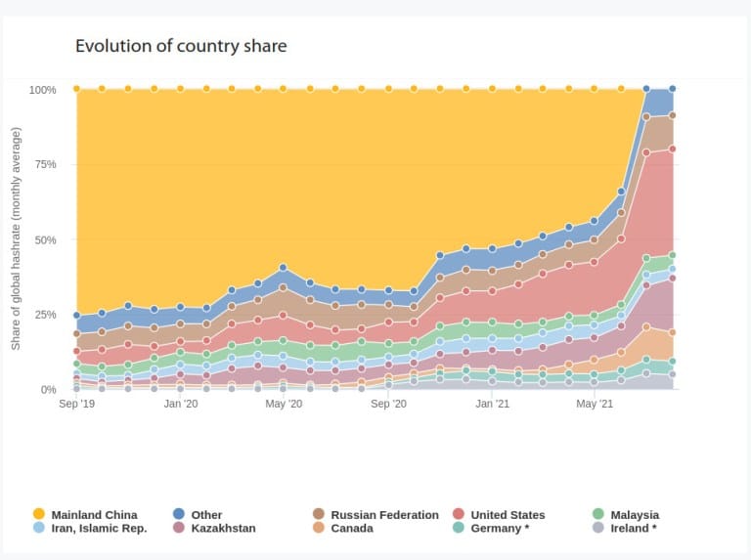The width and height of the screenshot is (751, 560).
Task: Click the Sep '19 x-axis label
Action: coord(76,404)
